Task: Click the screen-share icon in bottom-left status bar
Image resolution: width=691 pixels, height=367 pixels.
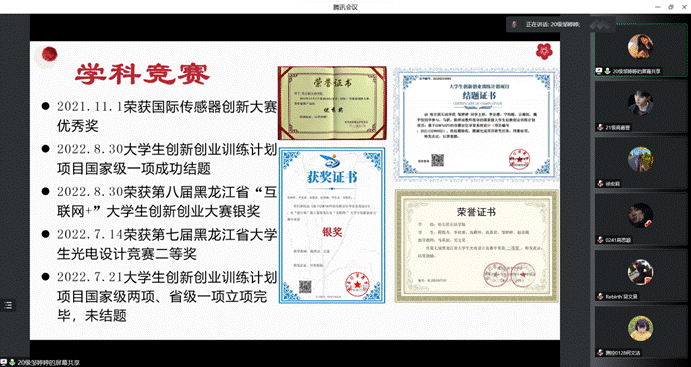Action: 4,363
